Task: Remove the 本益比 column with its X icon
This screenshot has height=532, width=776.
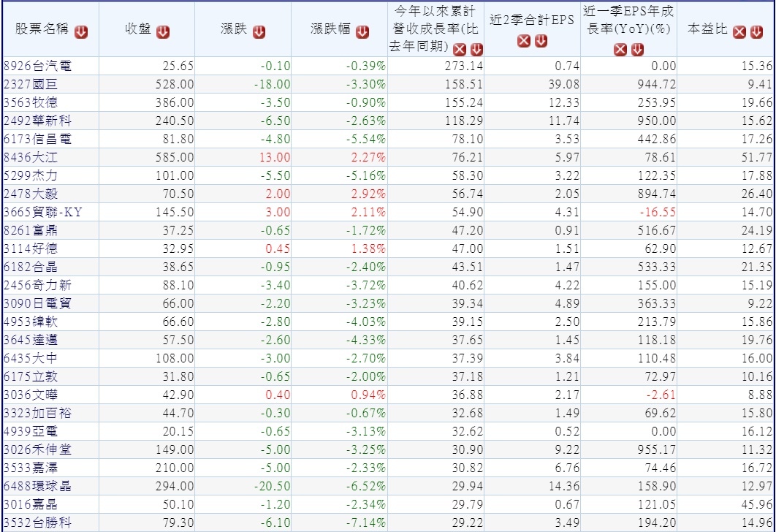Action: (739, 32)
